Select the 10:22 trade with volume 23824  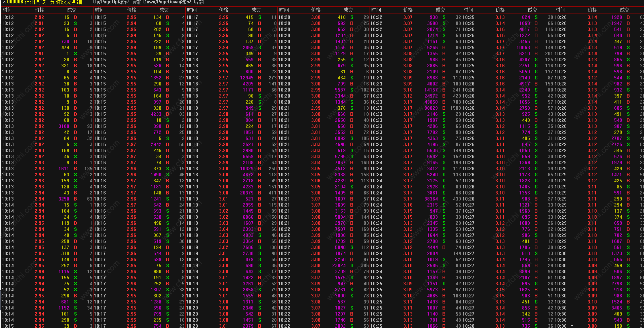(x=339, y=265)
